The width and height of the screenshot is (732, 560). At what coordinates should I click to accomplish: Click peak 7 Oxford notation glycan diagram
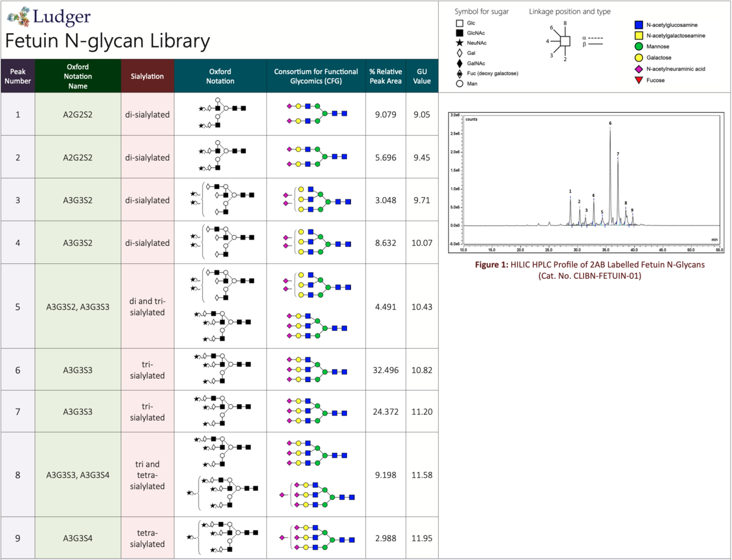coord(222,411)
